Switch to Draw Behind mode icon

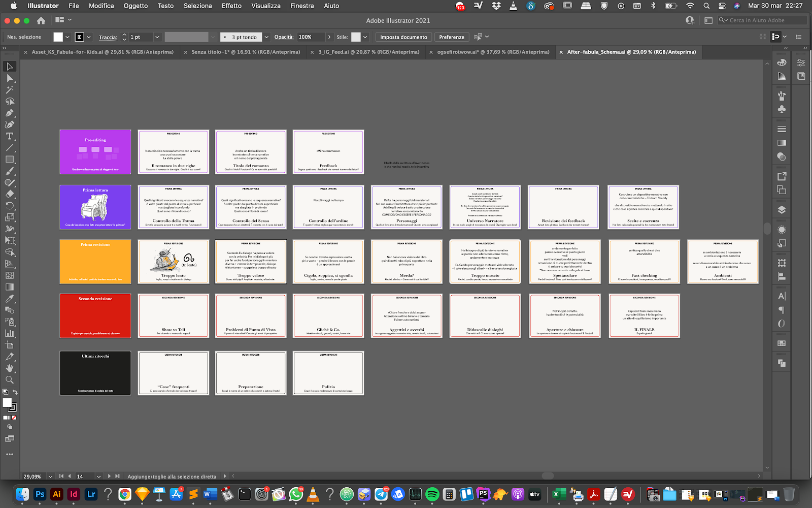tap(10, 427)
